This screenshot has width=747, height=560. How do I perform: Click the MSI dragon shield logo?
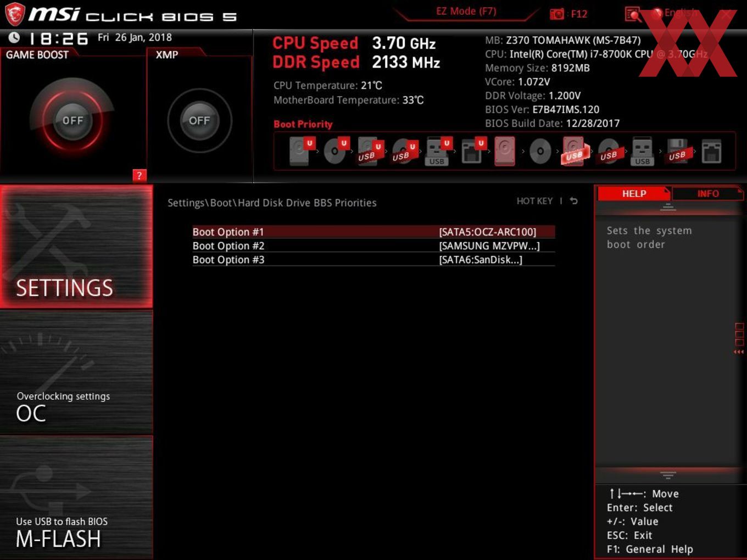pos(15,14)
